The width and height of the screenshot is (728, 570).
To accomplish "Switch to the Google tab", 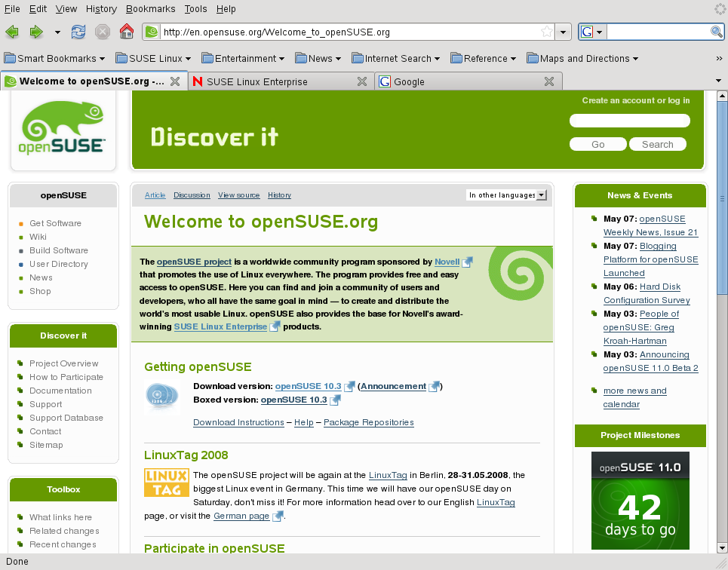I will coord(468,81).
